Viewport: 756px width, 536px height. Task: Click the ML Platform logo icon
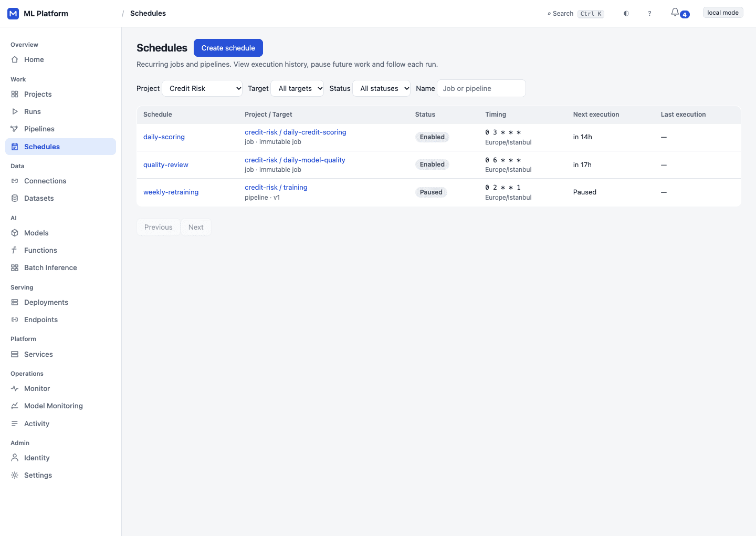click(x=13, y=14)
